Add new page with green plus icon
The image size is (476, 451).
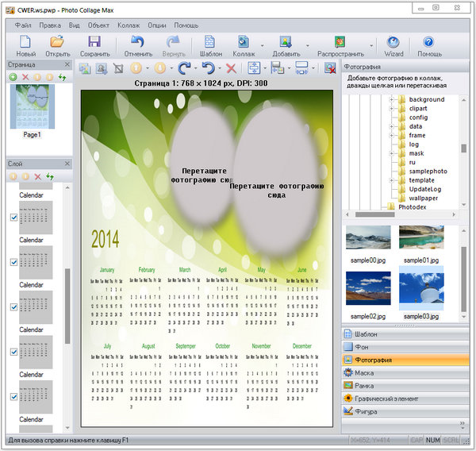13,77
